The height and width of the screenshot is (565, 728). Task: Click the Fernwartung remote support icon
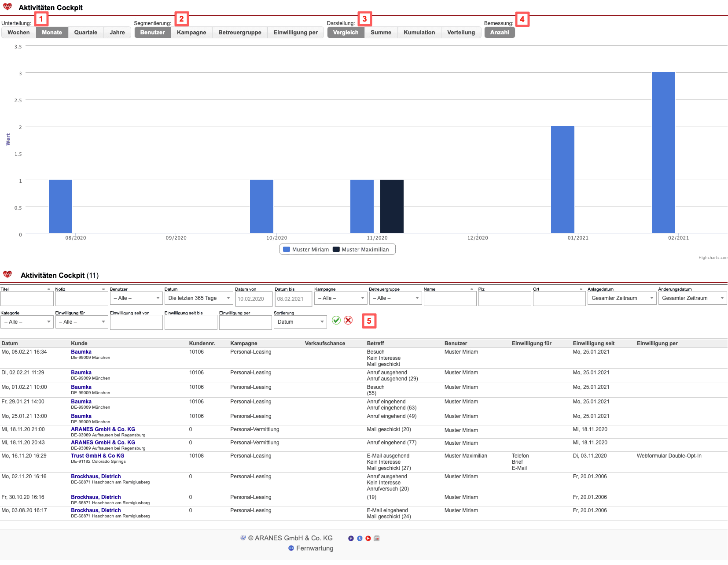pyautogui.click(x=291, y=548)
